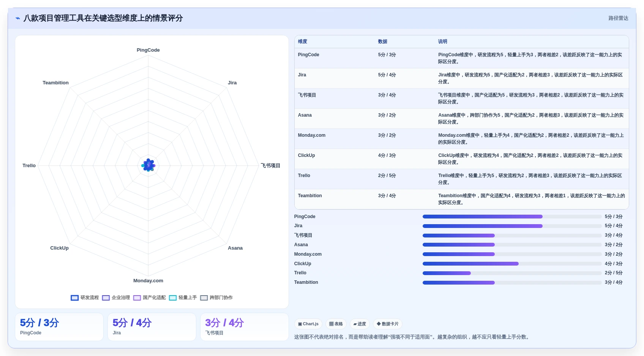The width and height of the screenshot is (644, 356).
Task: Toggle the 轻量上手 legend swatch
Action: point(173,298)
